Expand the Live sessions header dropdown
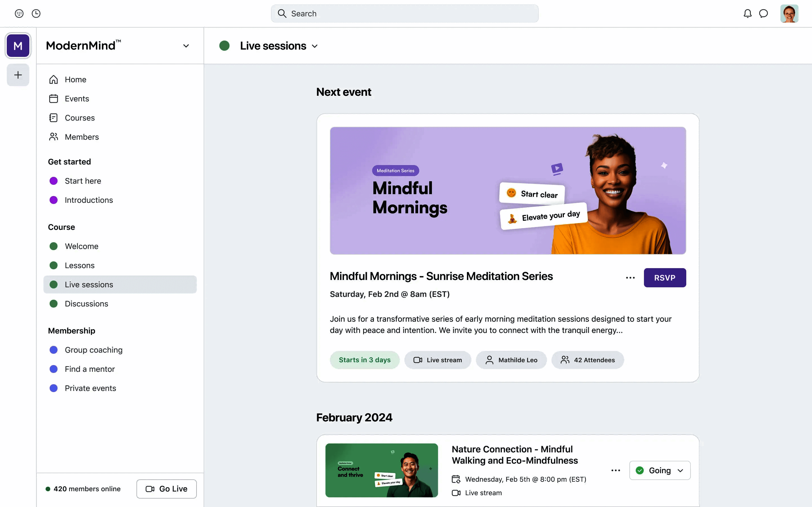The height and width of the screenshot is (507, 812). [314, 46]
